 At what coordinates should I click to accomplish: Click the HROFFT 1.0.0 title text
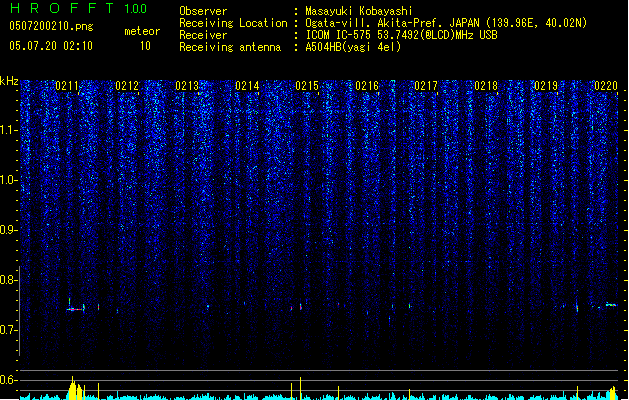[79, 8]
